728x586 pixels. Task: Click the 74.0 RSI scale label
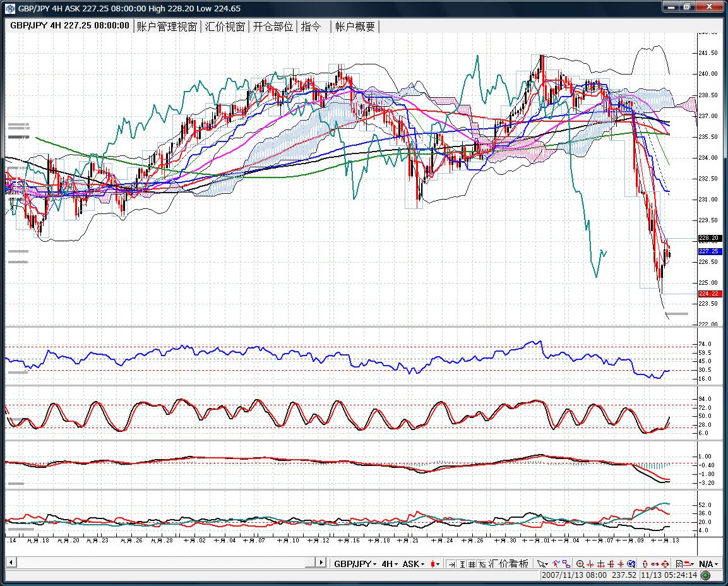click(705, 344)
